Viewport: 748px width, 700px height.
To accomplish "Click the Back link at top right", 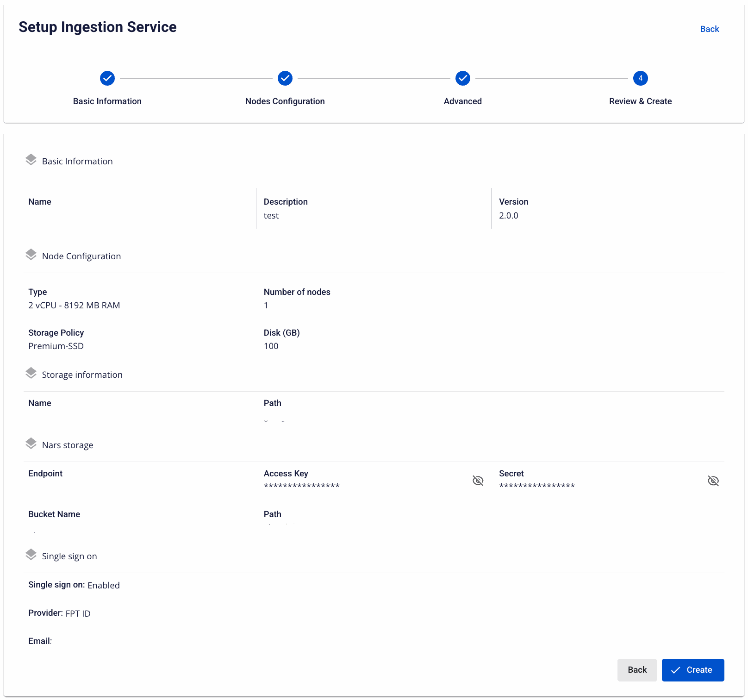I will pyautogui.click(x=710, y=29).
